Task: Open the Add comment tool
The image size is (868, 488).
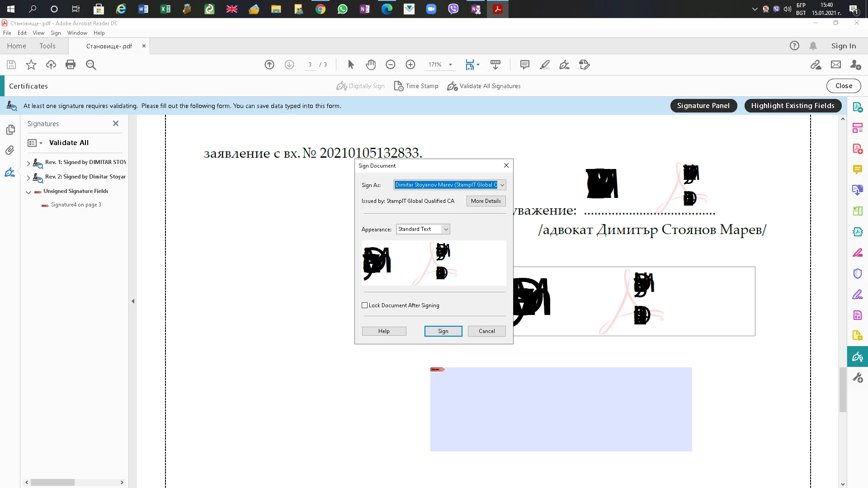Action: click(x=524, y=65)
